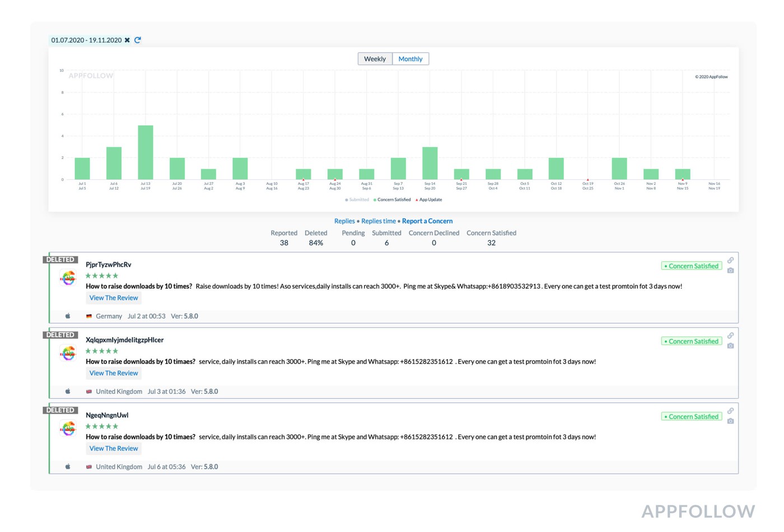
Task: Click camera icon on NgeqNngnUwl review
Action: tap(730, 421)
